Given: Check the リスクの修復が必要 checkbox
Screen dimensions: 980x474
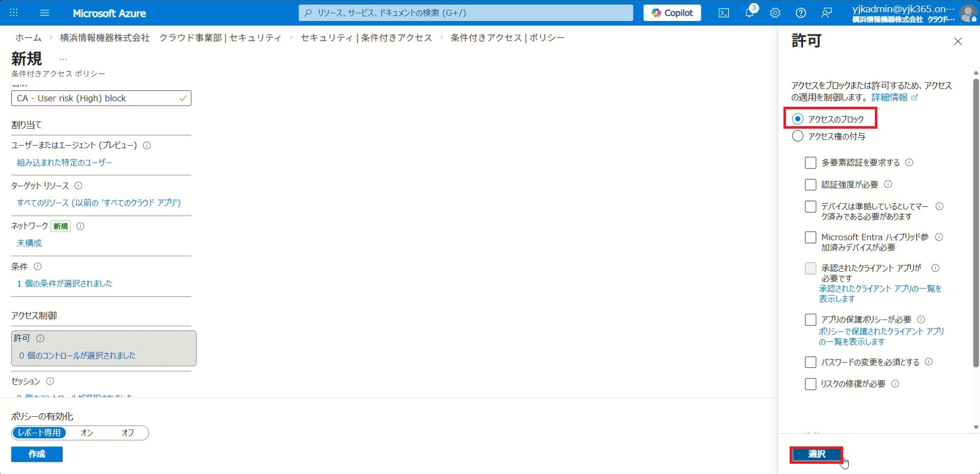Looking at the screenshot, I should [x=810, y=384].
